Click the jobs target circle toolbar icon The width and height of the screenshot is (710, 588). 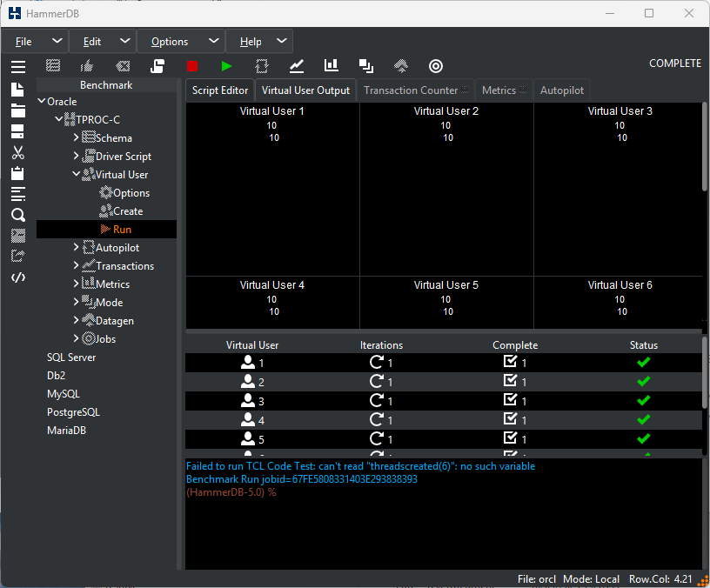(x=436, y=66)
